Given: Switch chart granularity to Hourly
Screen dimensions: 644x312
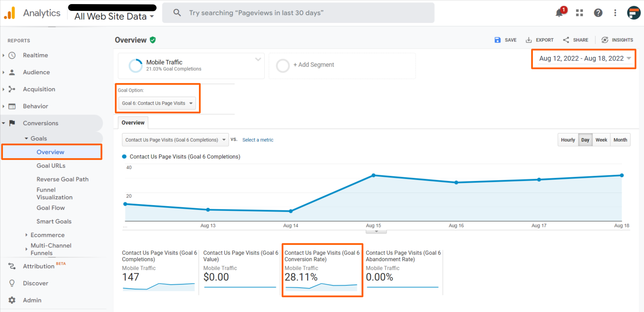Looking at the screenshot, I should tap(568, 140).
